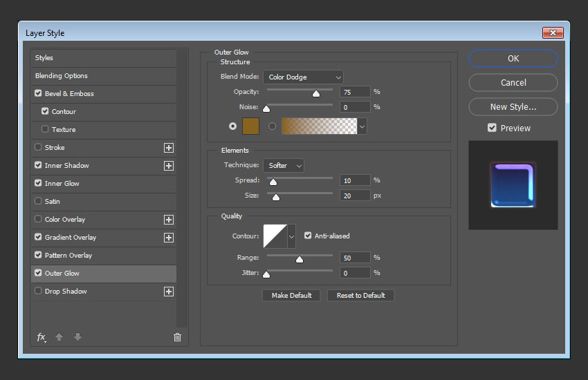The width and height of the screenshot is (588, 380).
Task: Uncheck the Gradient Overlay checkbox
Action: 38,237
